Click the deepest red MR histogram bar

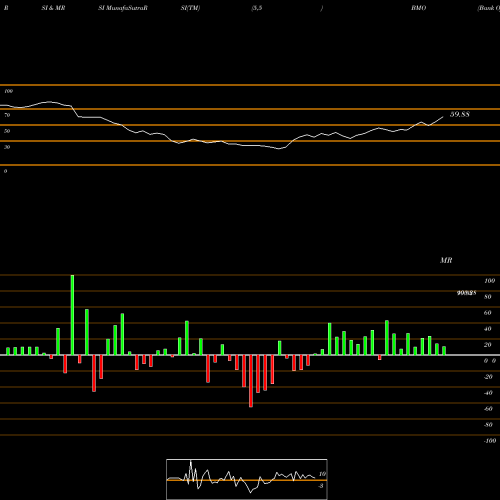pos(251,381)
